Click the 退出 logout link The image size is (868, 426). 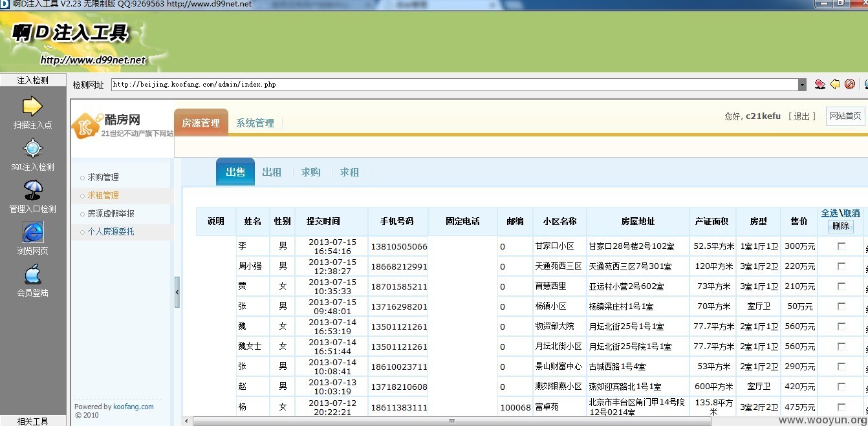click(802, 116)
